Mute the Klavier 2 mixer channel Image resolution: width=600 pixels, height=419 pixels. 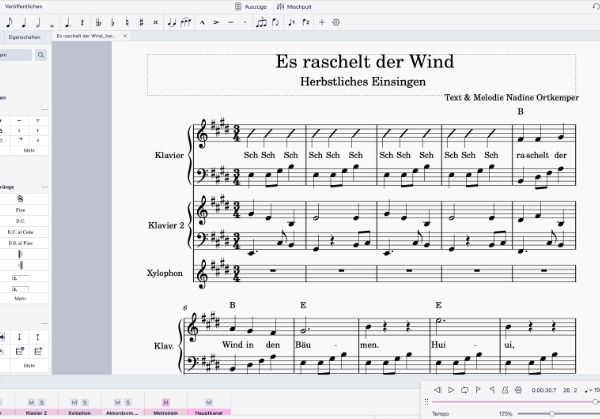click(31, 402)
